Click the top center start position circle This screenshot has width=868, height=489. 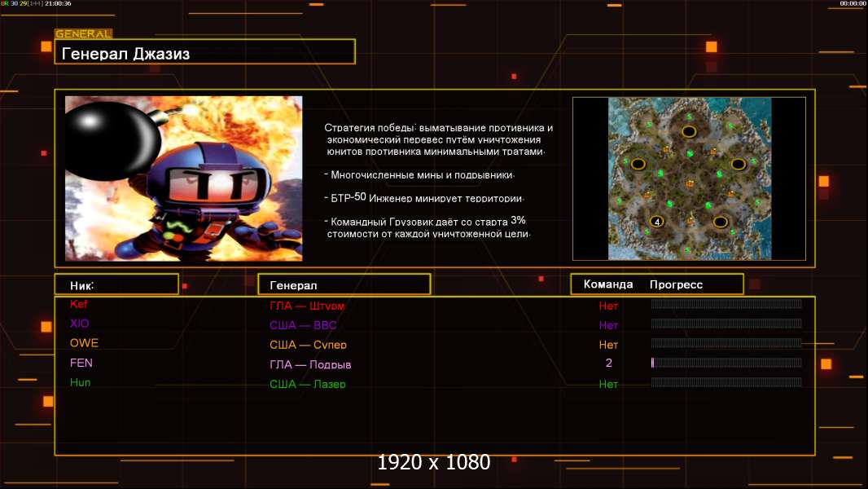689,131
